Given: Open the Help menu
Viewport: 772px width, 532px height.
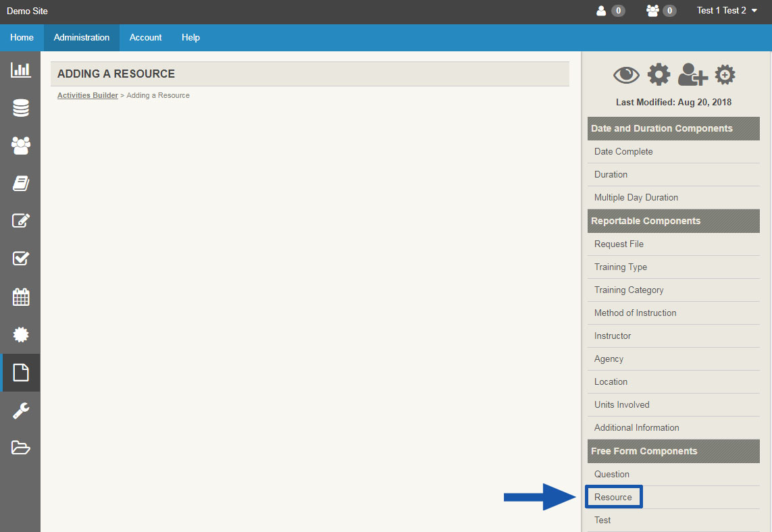Looking at the screenshot, I should click(190, 37).
